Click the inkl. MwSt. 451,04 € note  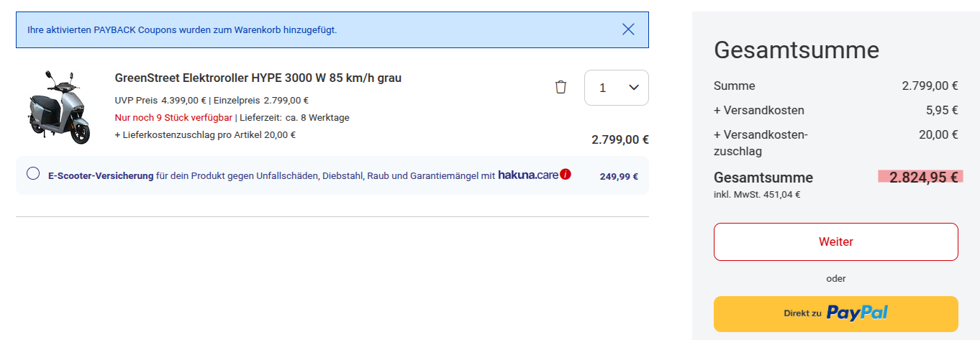pyautogui.click(x=757, y=193)
